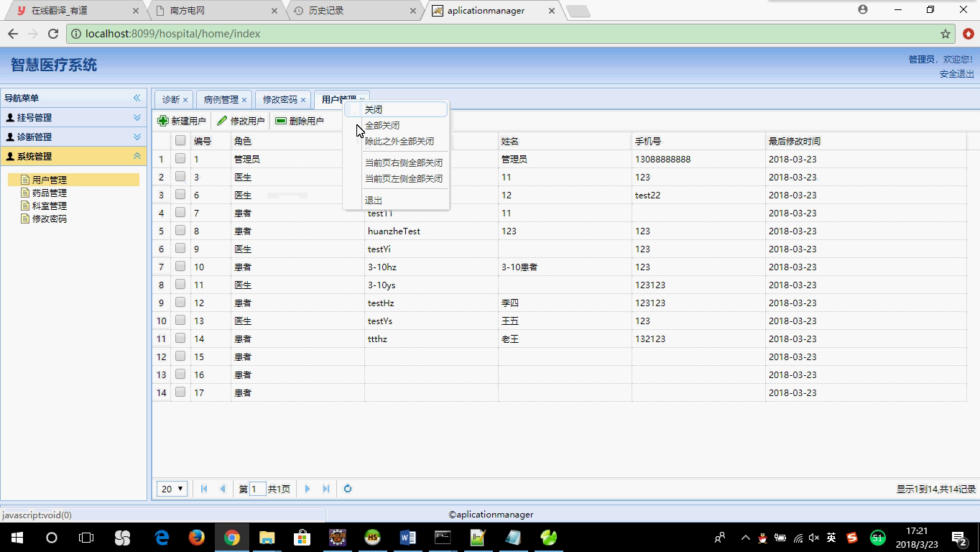Close the 诊断 tab with its x
This screenshot has height=552, width=980.
click(x=185, y=100)
